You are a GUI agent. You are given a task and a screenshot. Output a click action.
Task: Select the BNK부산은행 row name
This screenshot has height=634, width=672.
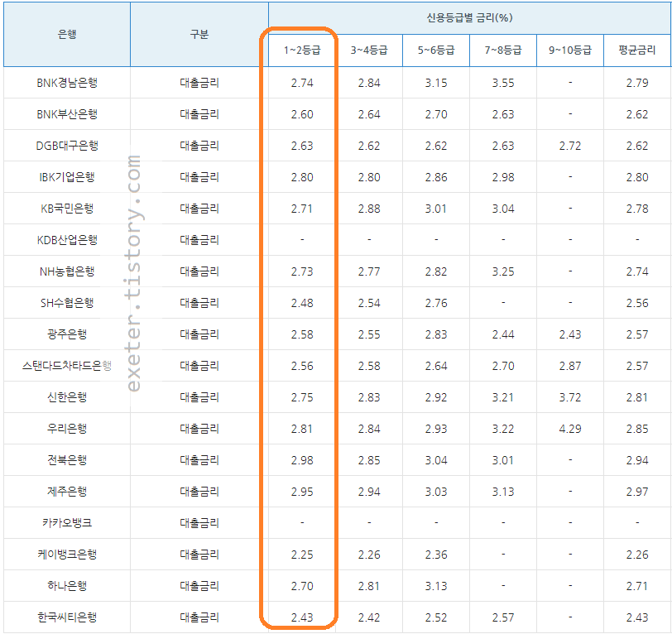tap(67, 114)
